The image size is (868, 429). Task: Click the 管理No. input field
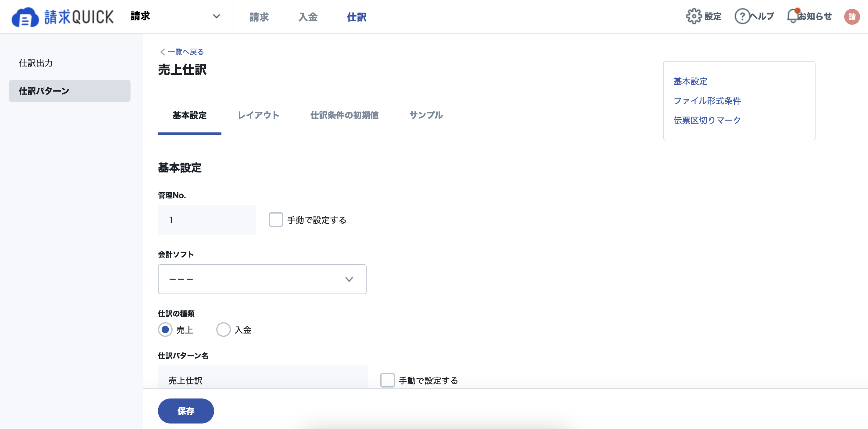207,220
